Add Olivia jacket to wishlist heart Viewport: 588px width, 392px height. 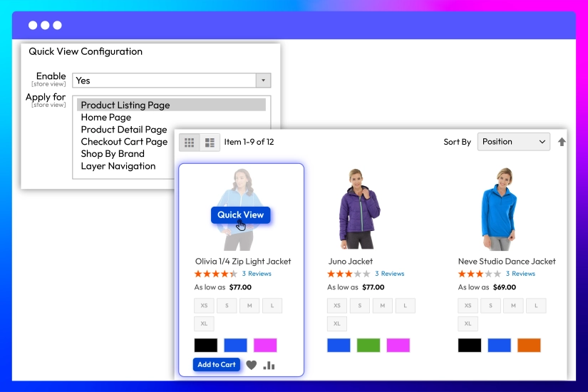coord(252,365)
